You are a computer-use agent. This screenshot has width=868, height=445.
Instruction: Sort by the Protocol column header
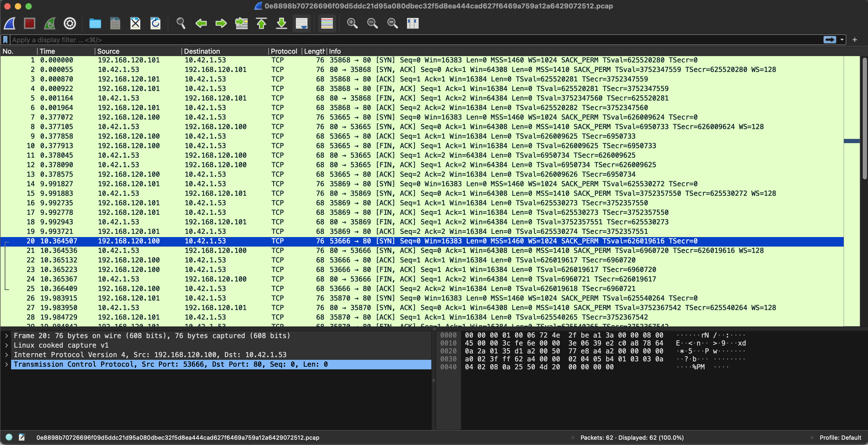(285, 51)
